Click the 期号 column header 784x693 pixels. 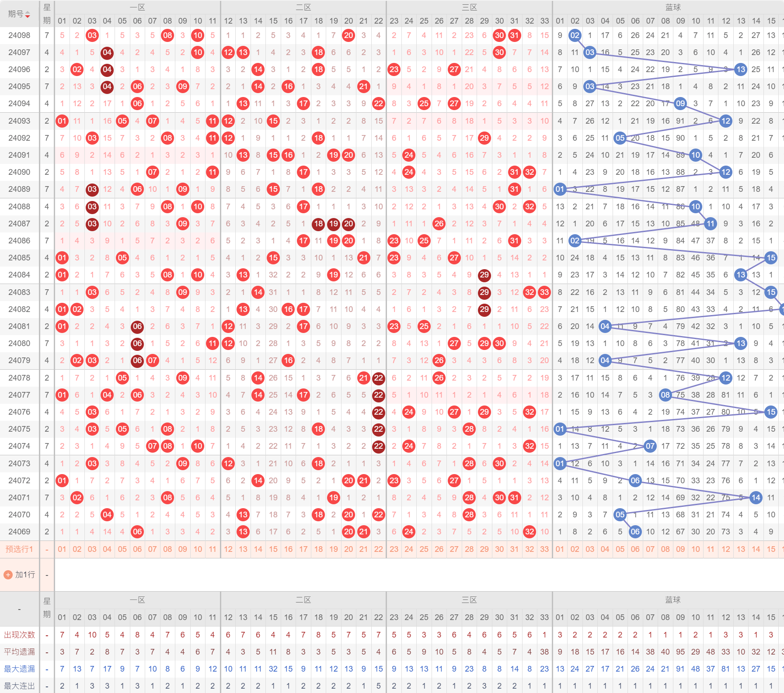19,14
